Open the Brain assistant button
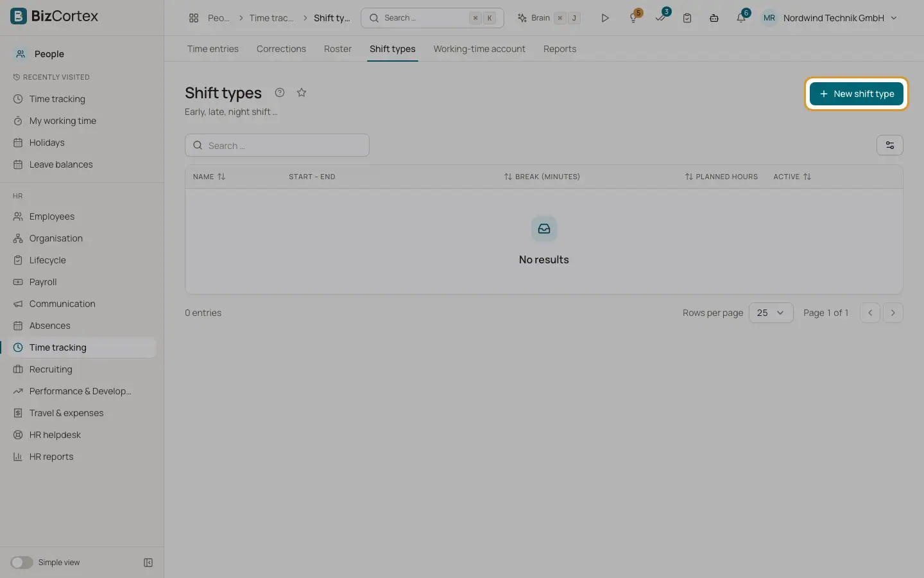The image size is (924, 578). click(x=549, y=18)
